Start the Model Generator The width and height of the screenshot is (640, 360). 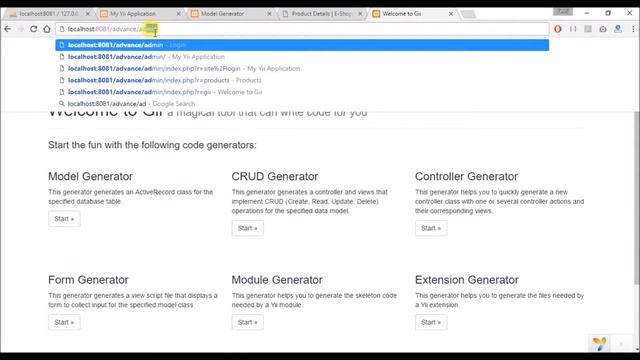[x=64, y=219]
